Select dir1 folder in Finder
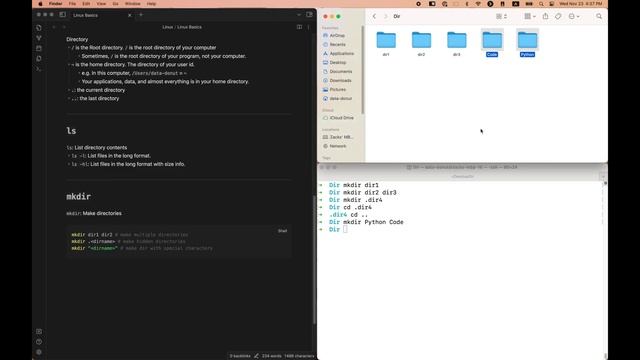The width and height of the screenshot is (640, 360). (386, 44)
